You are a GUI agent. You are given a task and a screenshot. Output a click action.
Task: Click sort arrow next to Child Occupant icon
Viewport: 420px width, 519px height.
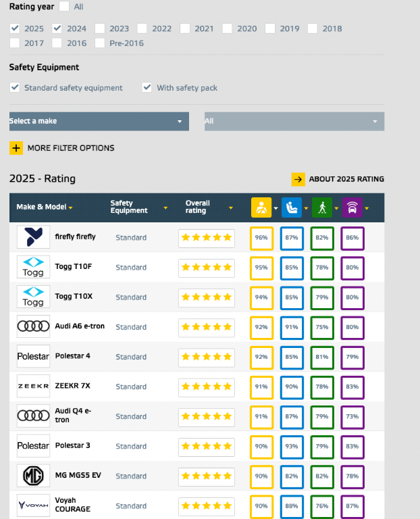tap(306, 208)
